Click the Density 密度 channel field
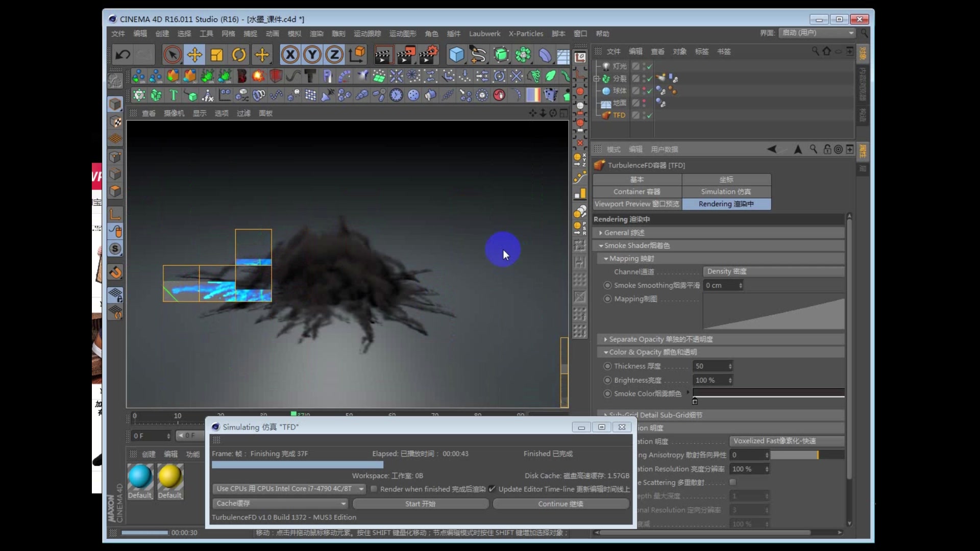Image resolution: width=980 pixels, height=551 pixels. (x=774, y=271)
